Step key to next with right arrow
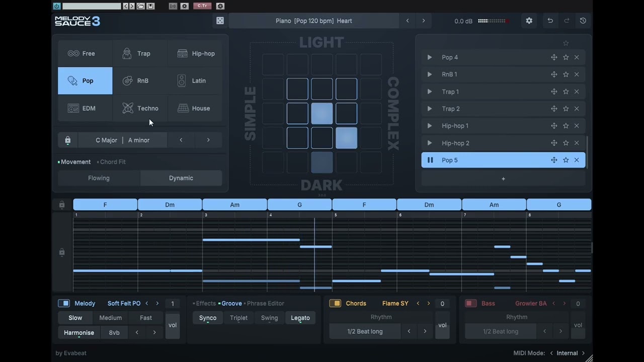644x362 pixels. [x=208, y=140]
